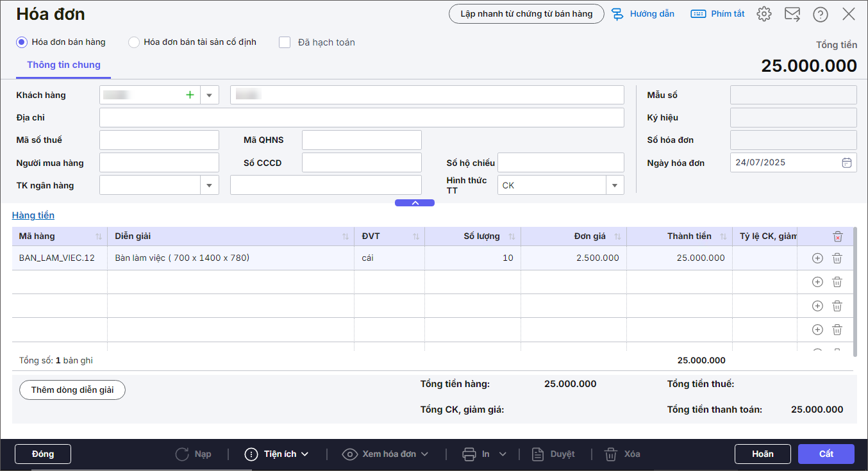The image size is (868, 471).
Task: Open the Tiện ích menu
Action: [277, 454]
